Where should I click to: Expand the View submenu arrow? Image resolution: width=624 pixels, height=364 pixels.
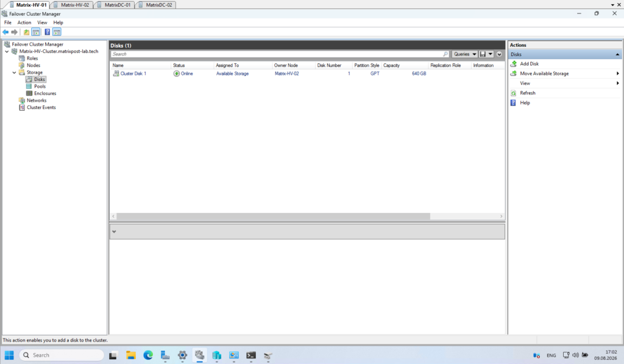coord(618,83)
